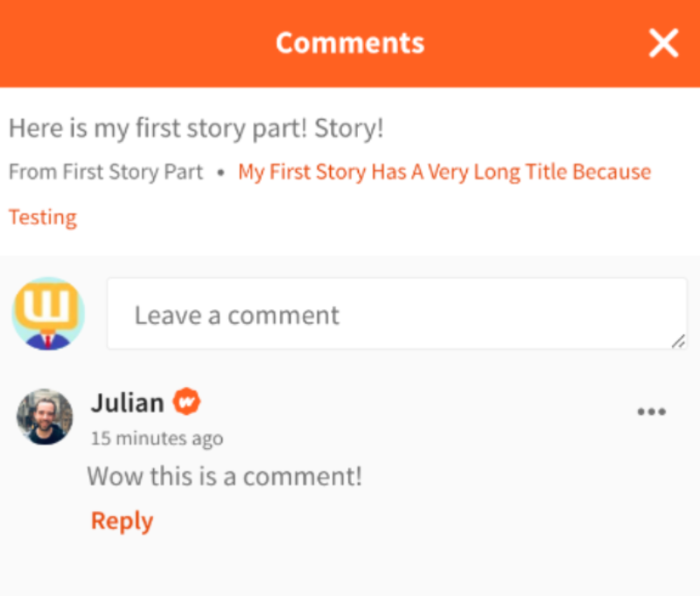Click the white space right of the Testing link
The width and height of the screenshot is (700, 596).
(394, 217)
